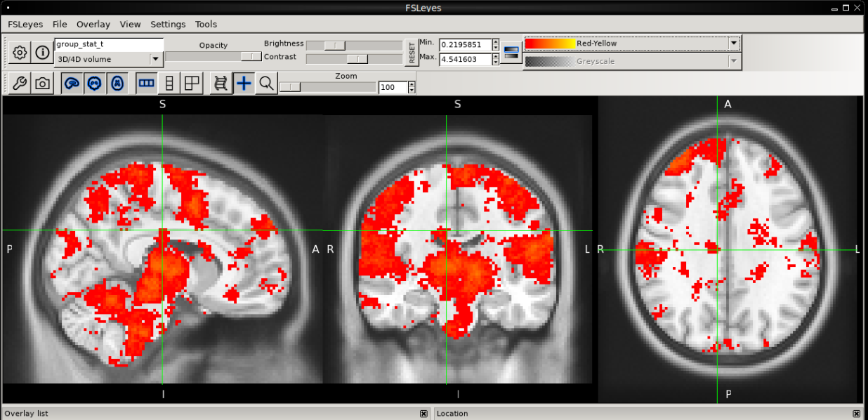
Task: Close the Overlay list panel
Action: pos(423,414)
